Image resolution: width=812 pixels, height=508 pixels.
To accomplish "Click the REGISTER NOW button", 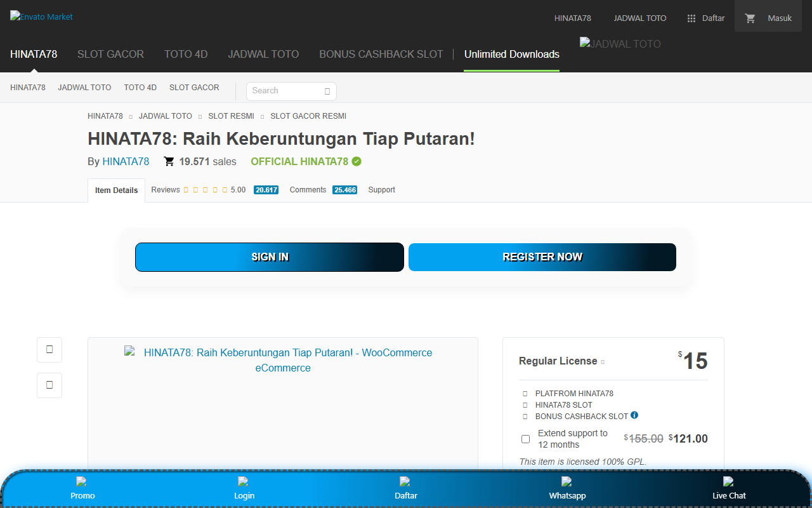I will [x=542, y=257].
